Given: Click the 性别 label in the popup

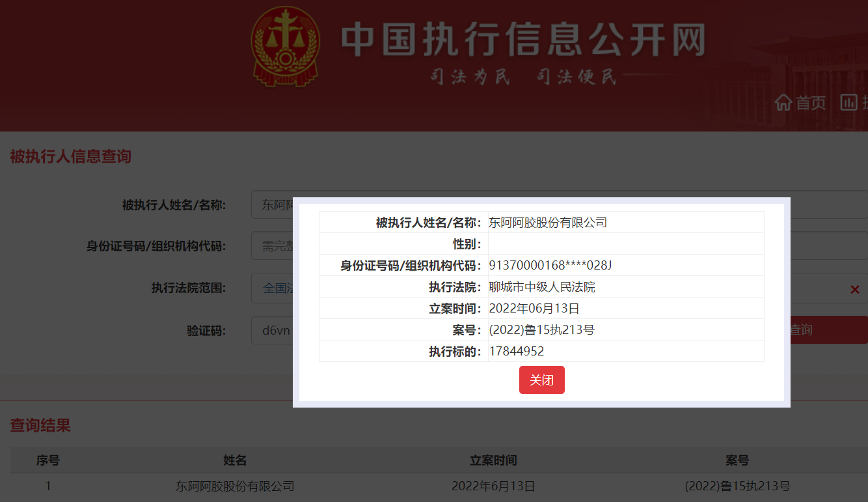Looking at the screenshot, I should 467,244.
